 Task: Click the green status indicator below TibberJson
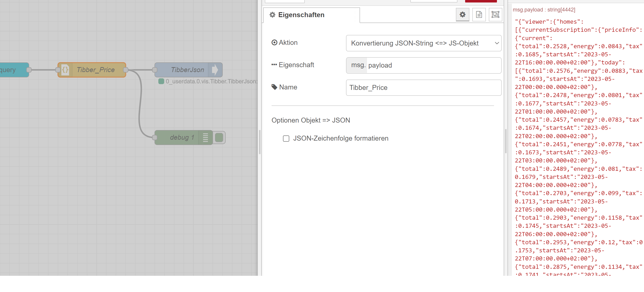click(161, 81)
